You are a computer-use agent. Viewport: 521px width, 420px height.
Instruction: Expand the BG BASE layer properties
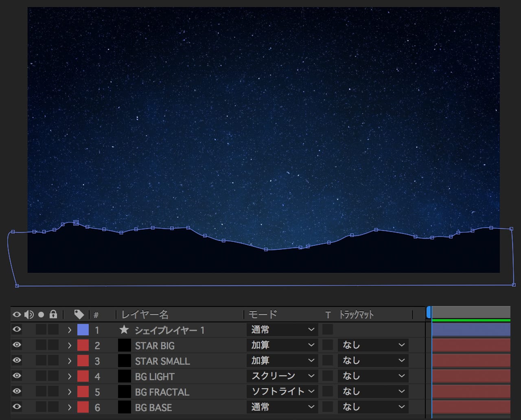click(70, 407)
